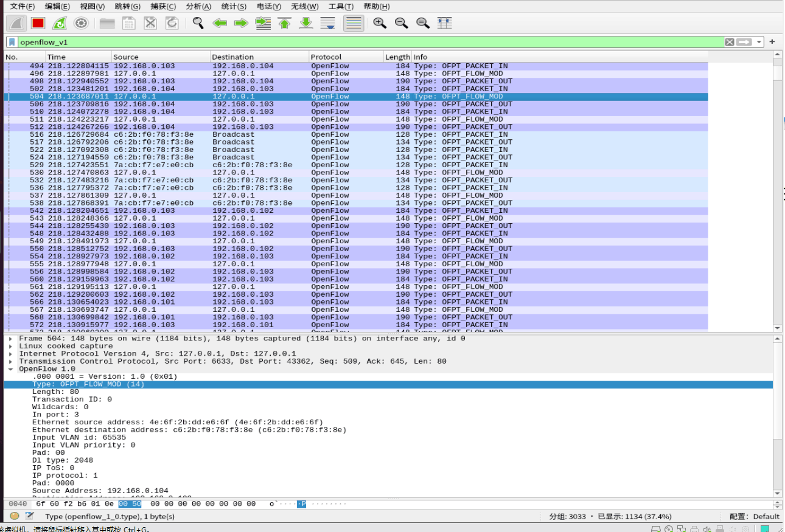785x532 pixels.
Task: Open capture options gear icon
Action: 80,23
